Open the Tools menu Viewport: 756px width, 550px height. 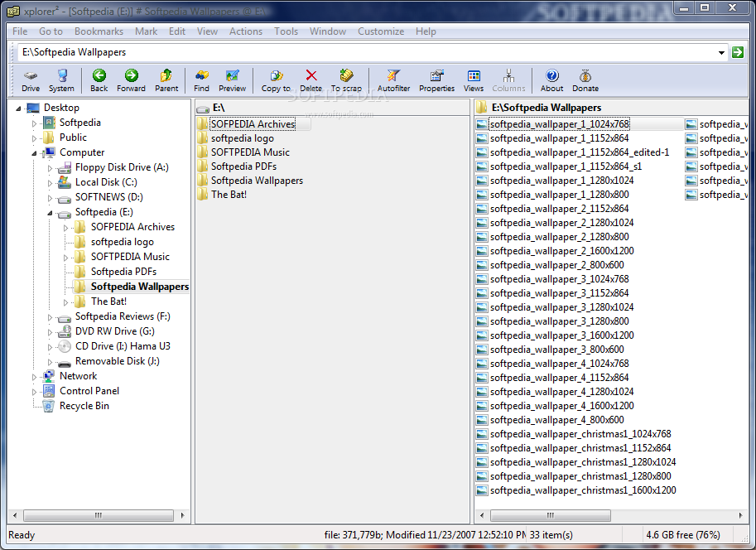click(x=286, y=31)
